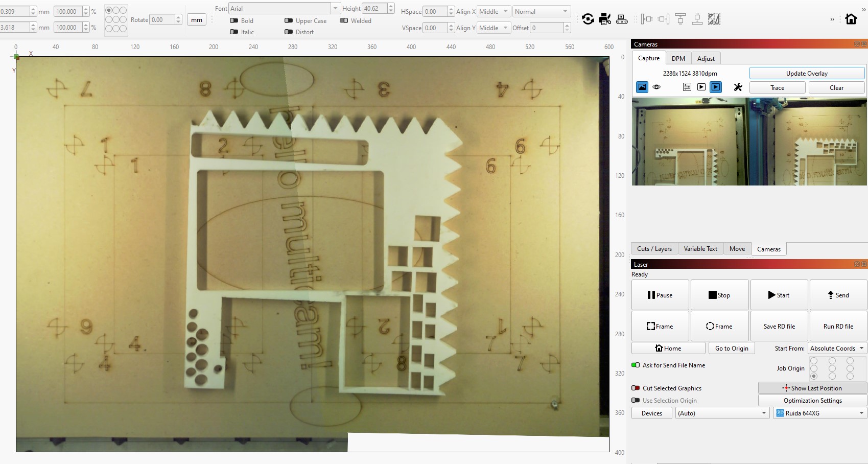Click the wrench camera settings icon
The image size is (868, 464).
click(738, 87)
